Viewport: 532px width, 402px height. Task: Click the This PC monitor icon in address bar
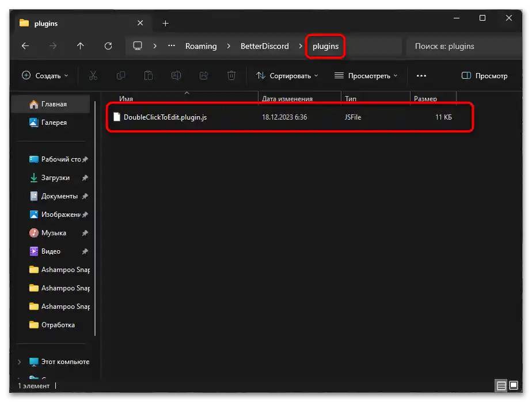[138, 46]
